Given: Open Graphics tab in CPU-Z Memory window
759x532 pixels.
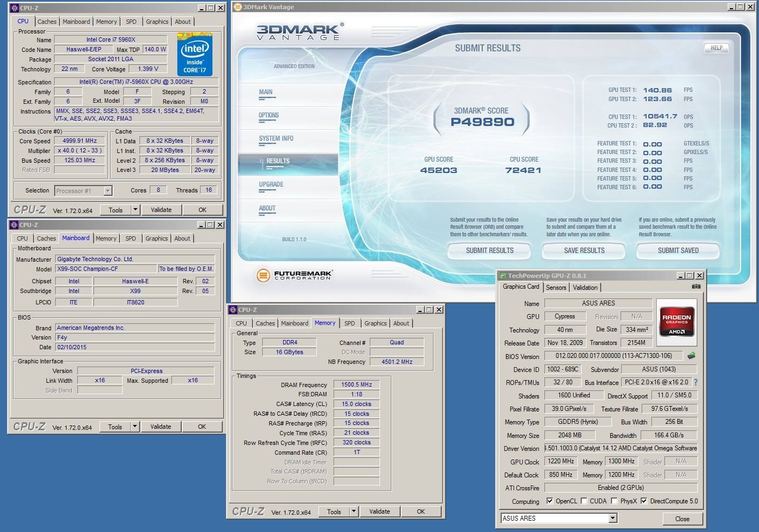Looking at the screenshot, I should (375, 323).
